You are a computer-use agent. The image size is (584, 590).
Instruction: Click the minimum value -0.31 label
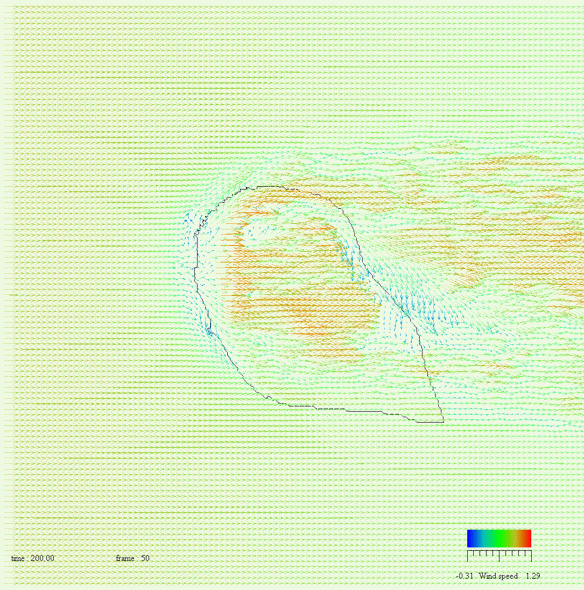464,576
